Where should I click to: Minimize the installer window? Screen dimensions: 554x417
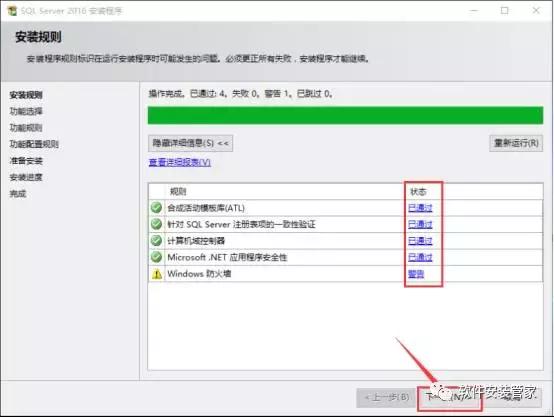click(474, 11)
